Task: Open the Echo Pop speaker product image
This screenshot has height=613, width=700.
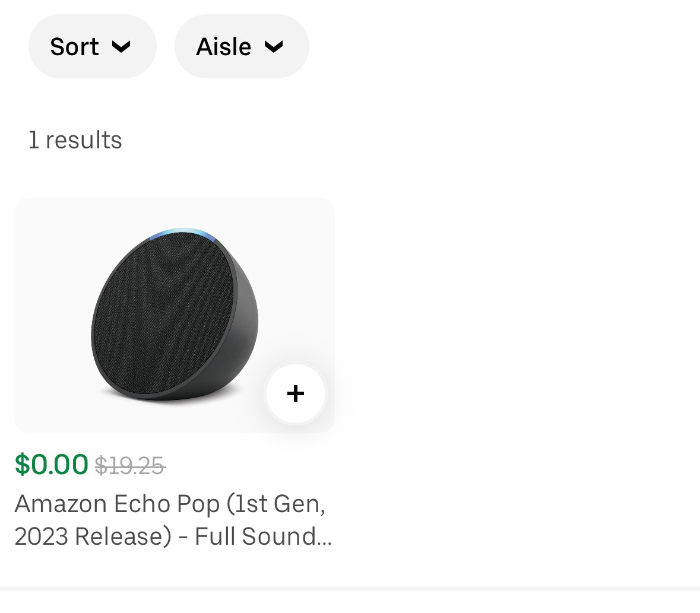Action: [x=175, y=315]
